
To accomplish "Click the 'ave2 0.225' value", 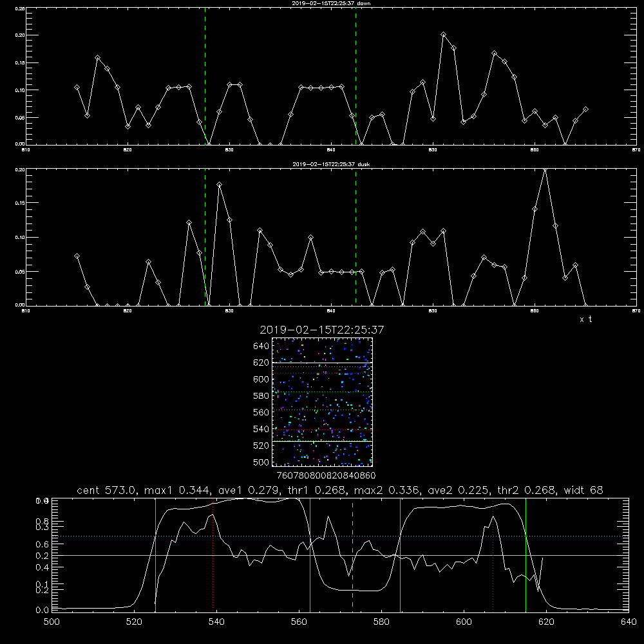I will pos(459,490).
